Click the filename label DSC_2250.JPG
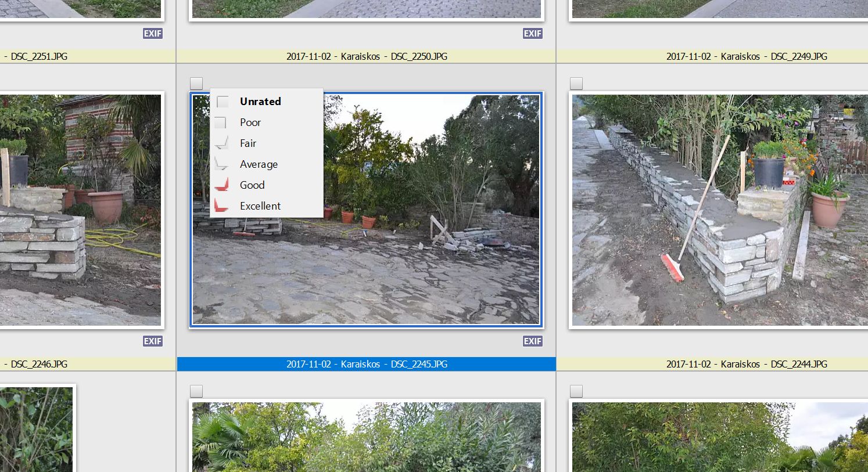The height and width of the screenshot is (472, 868). pos(367,56)
